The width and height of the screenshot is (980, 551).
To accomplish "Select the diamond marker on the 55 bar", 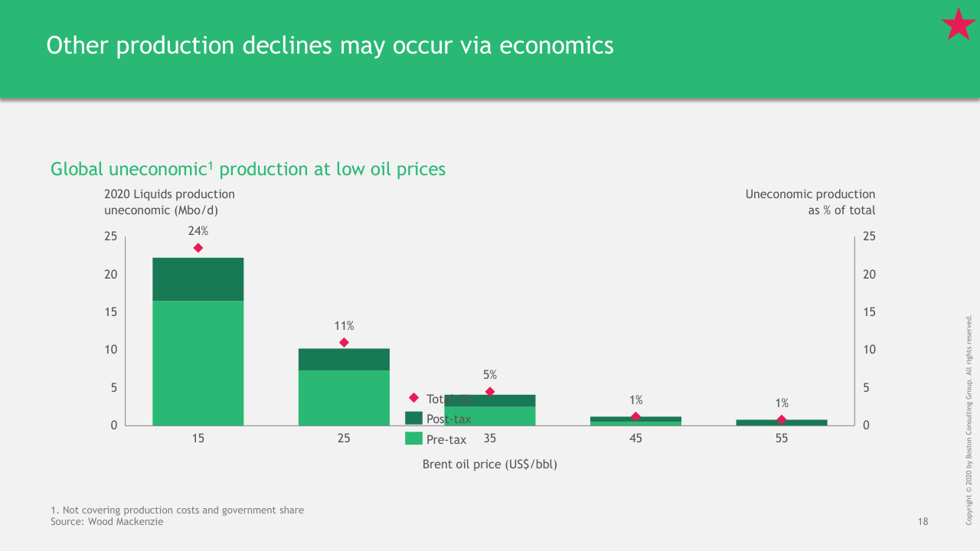I will (781, 419).
